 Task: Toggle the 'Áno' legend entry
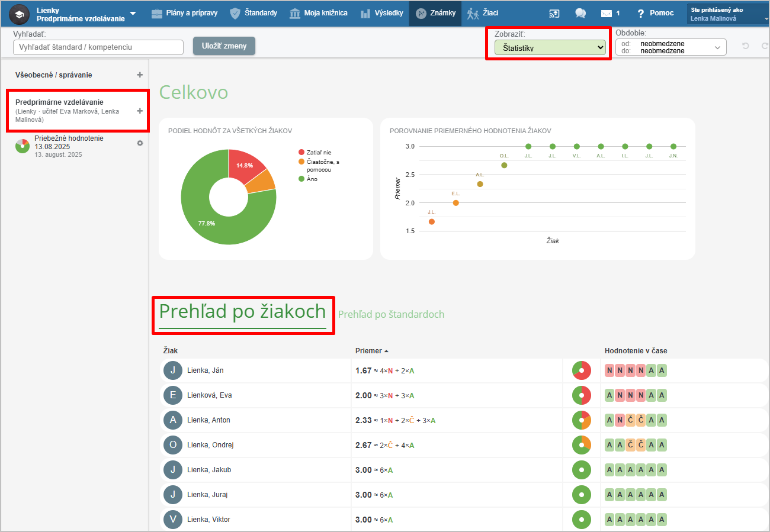(x=312, y=179)
